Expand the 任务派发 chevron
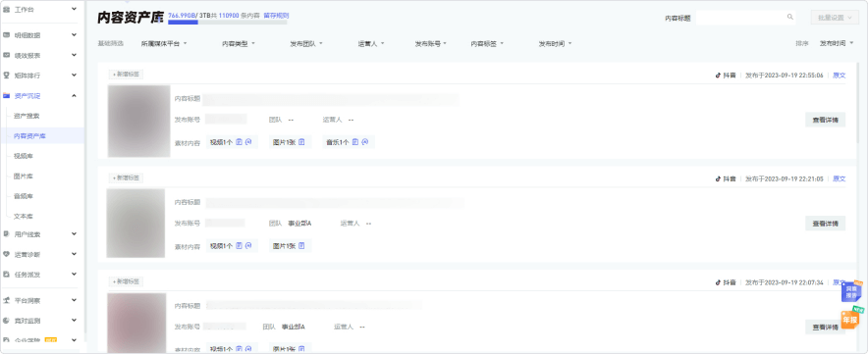Image resolution: width=868 pixels, height=354 pixels. pos(75,275)
